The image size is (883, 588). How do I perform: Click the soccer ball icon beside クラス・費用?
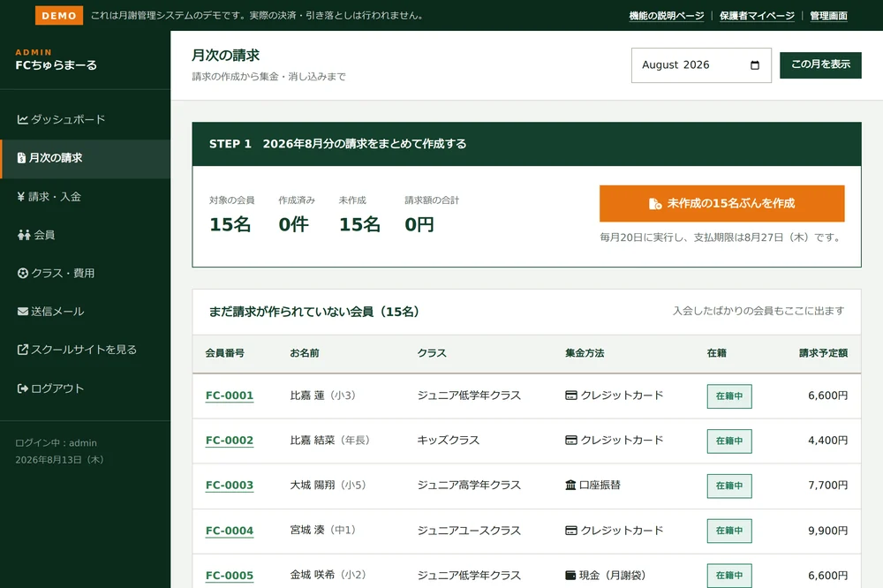23,273
